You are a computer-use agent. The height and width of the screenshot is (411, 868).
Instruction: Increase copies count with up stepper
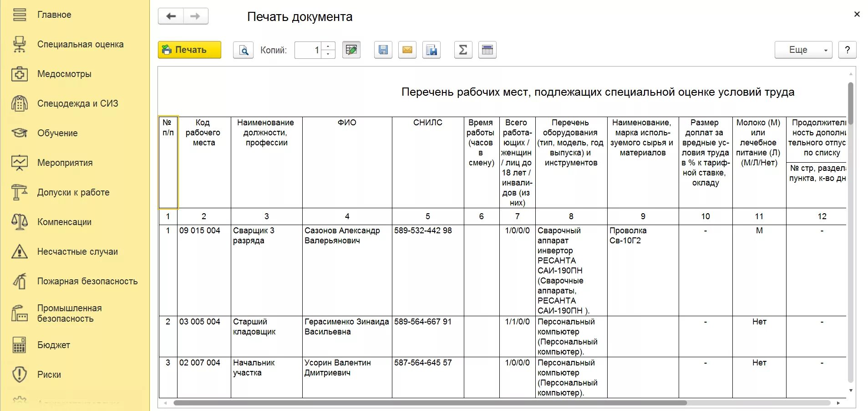point(328,46)
